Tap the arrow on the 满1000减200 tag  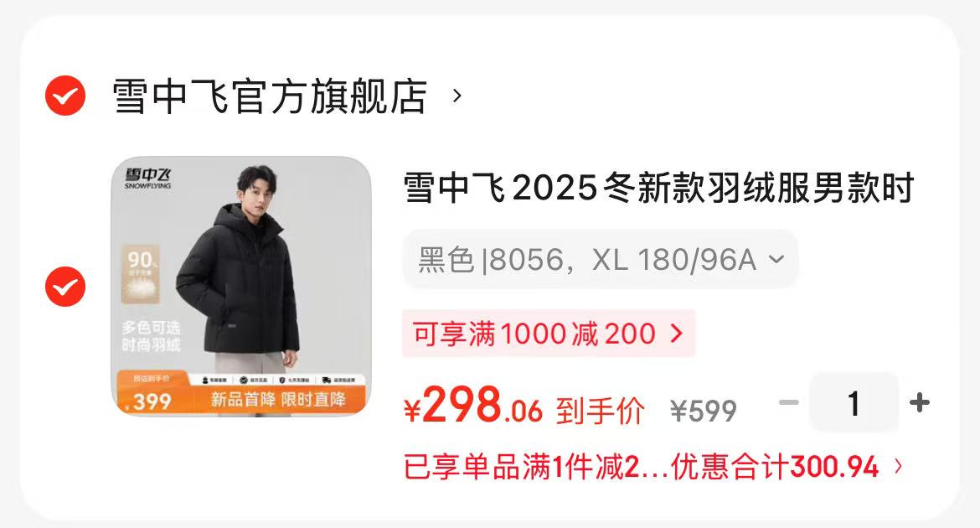[x=676, y=334]
